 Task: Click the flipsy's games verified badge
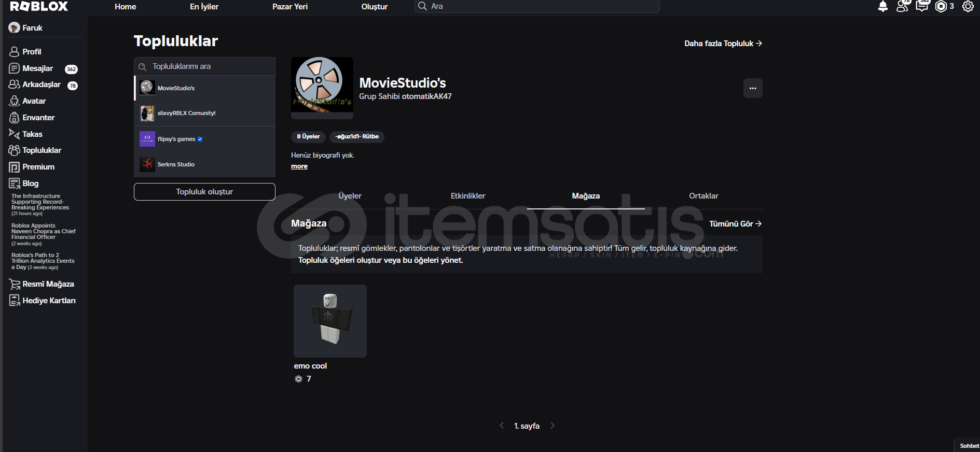coord(200,139)
